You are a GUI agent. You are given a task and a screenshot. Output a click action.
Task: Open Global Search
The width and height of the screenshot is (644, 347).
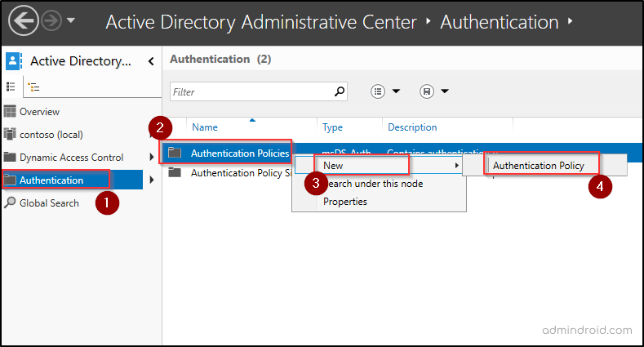[x=49, y=202]
